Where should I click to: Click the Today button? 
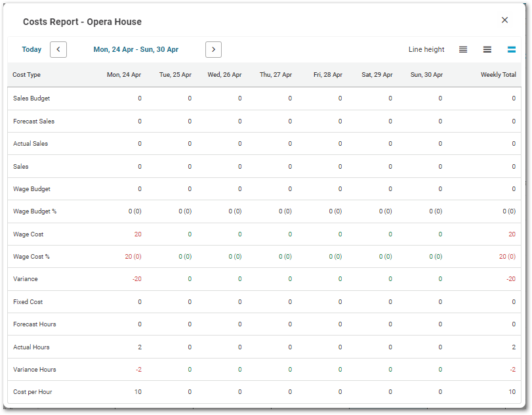pyautogui.click(x=31, y=49)
